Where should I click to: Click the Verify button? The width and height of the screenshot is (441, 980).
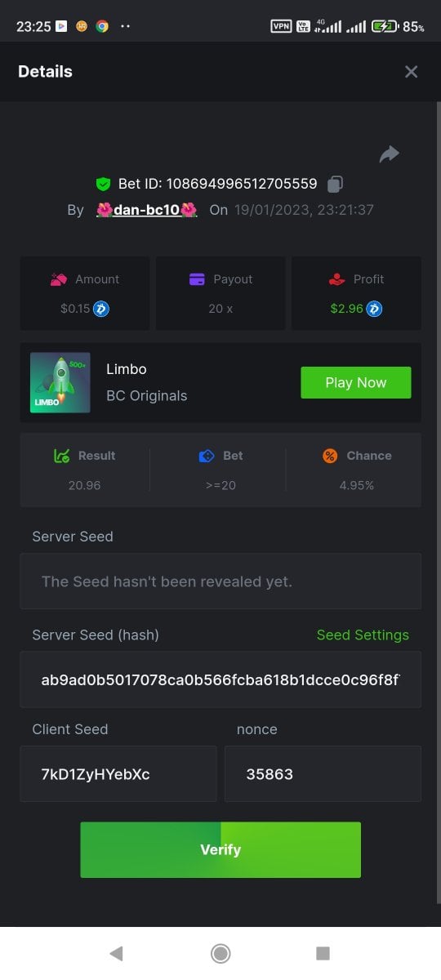(x=220, y=850)
